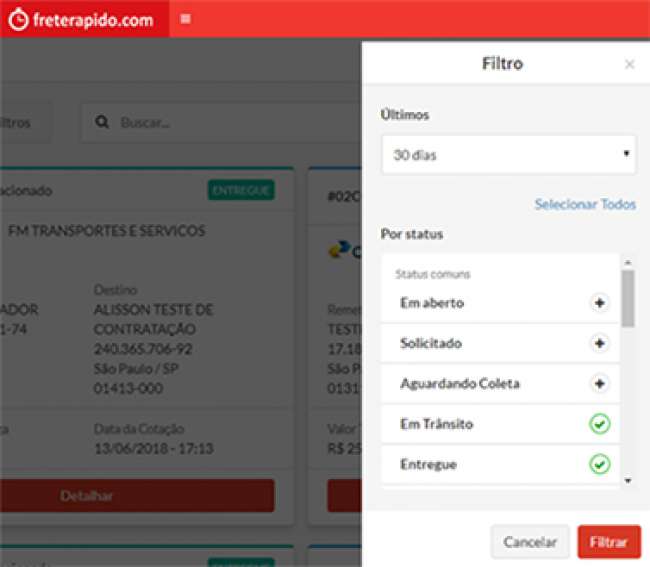Viewport: 650px width, 567px height.
Task: Uncheck the 'Entregue' status checkmark
Action: [599, 464]
